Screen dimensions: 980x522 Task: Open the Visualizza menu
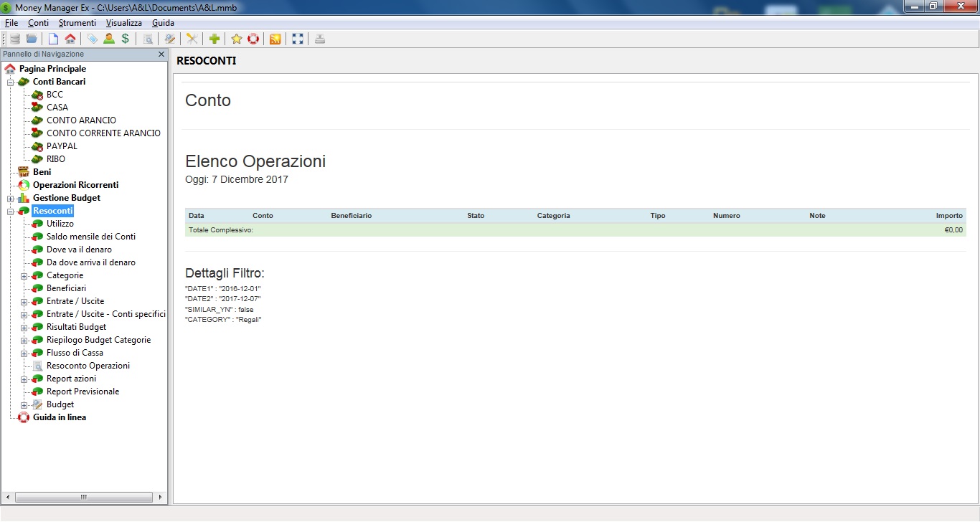(123, 22)
